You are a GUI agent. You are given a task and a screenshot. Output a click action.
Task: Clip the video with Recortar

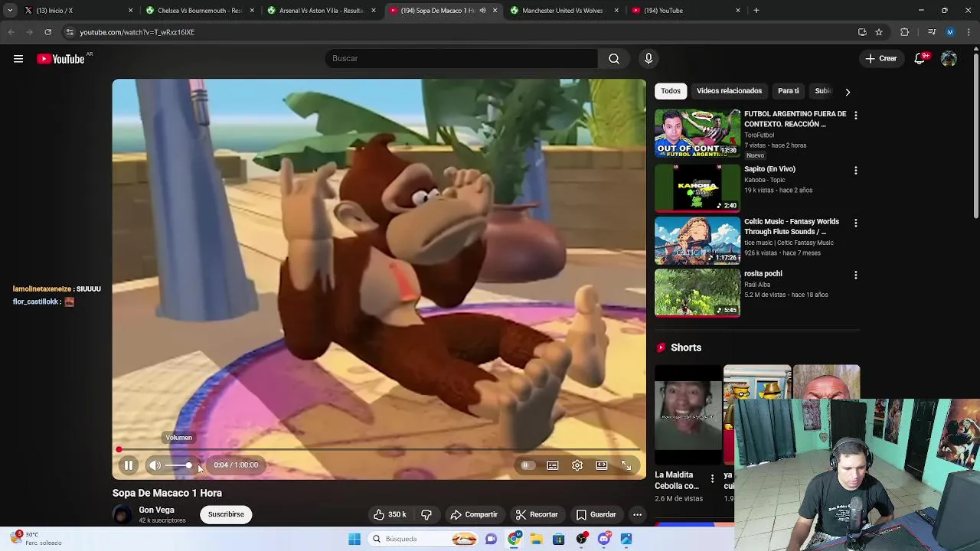pyautogui.click(x=537, y=514)
